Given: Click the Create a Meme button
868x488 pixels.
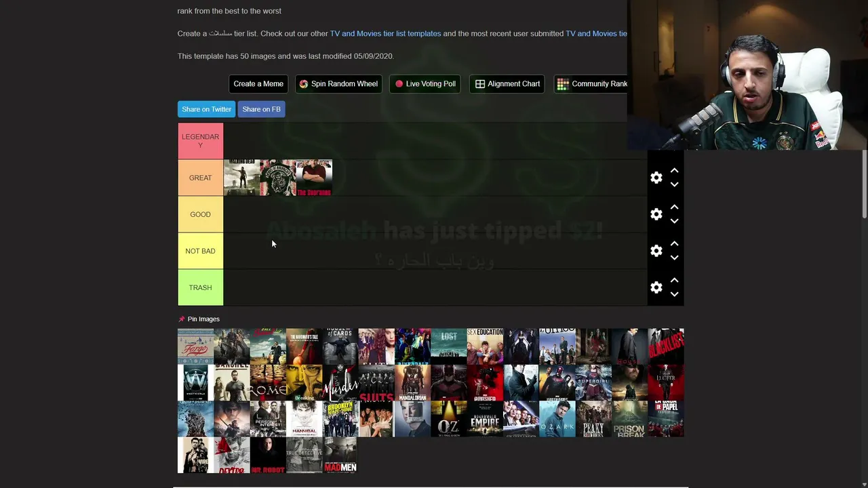Looking at the screenshot, I should tap(258, 84).
